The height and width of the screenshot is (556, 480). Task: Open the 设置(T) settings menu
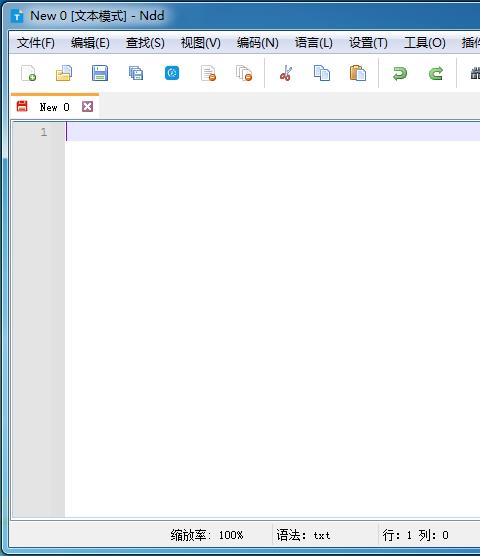(x=368, y=43)
